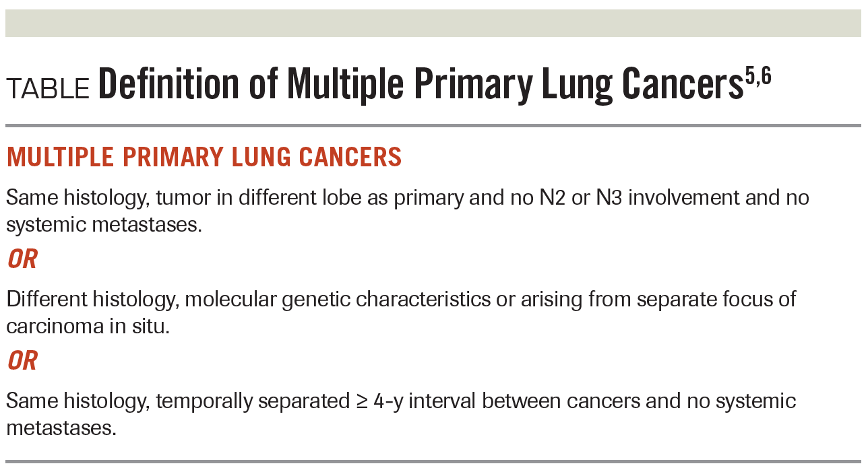The image size is (868, 470).
Task: Click the superscript reference 5,6 in the title
Action: (x=757, y=75)
